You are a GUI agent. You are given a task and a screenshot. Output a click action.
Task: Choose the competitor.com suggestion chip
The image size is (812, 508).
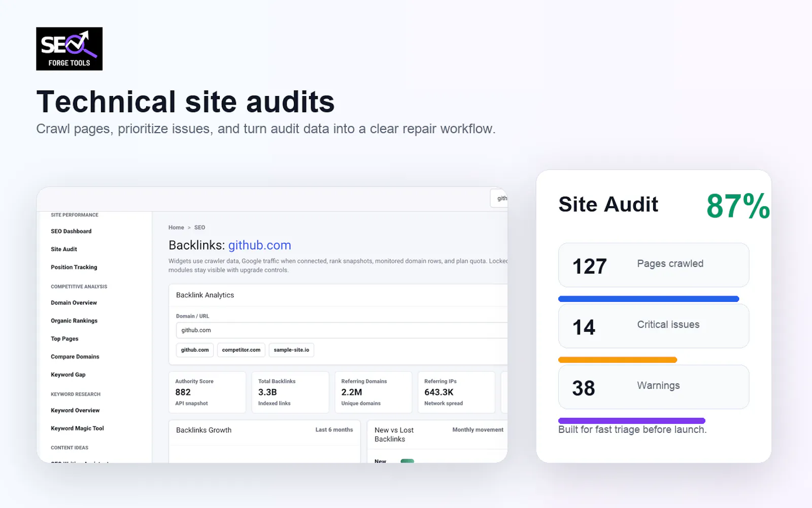pos(241,350)
